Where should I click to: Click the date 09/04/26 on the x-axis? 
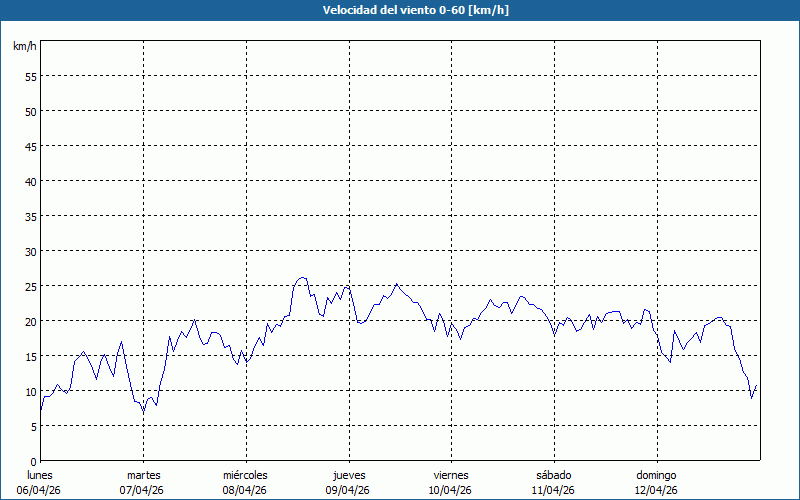[348, 490]
